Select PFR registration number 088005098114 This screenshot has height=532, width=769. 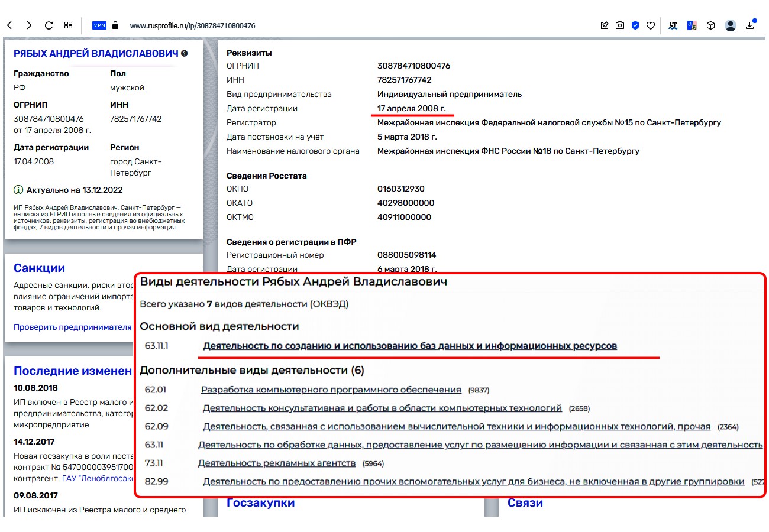407,255
